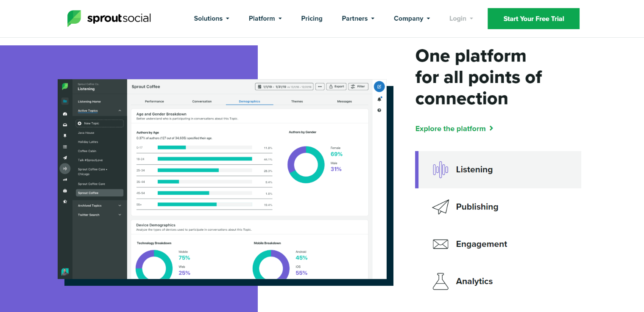Click the Sprout Social leaf logo

(74, 19)
